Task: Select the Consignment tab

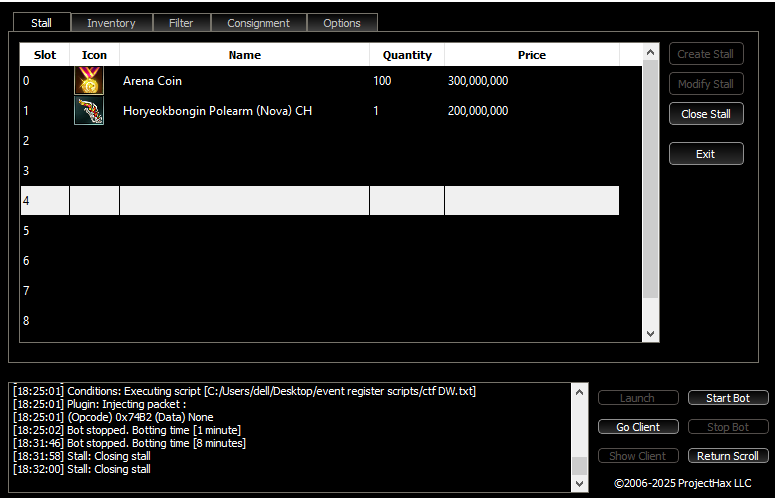Action: (x=258, y=23)
